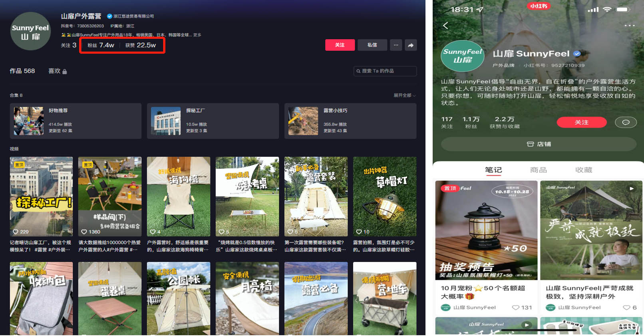Open the three-dot more options button
Image resolution: width=644 pixels, height=336 pixels.
[x=396, y=45]
